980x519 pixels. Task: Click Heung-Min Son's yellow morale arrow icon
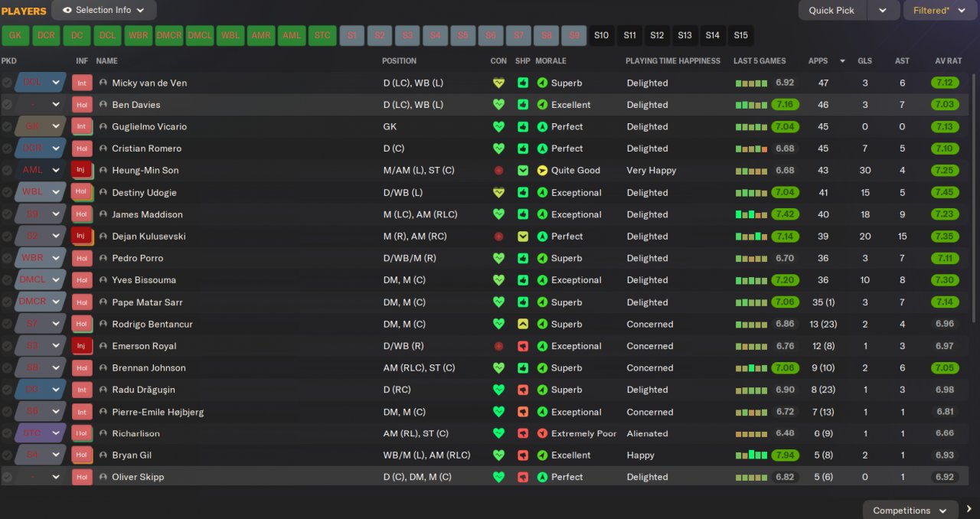click(542, 170)
